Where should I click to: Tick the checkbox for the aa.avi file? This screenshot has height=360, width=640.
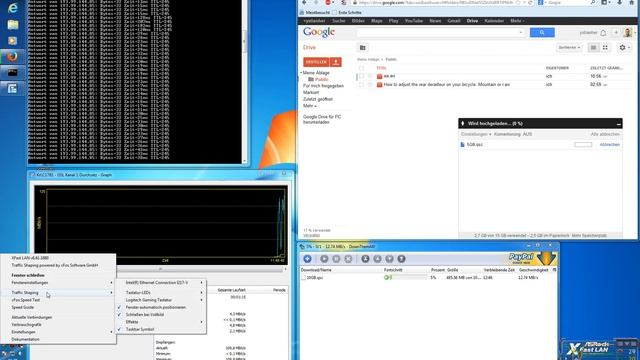(x=361, y=76)
